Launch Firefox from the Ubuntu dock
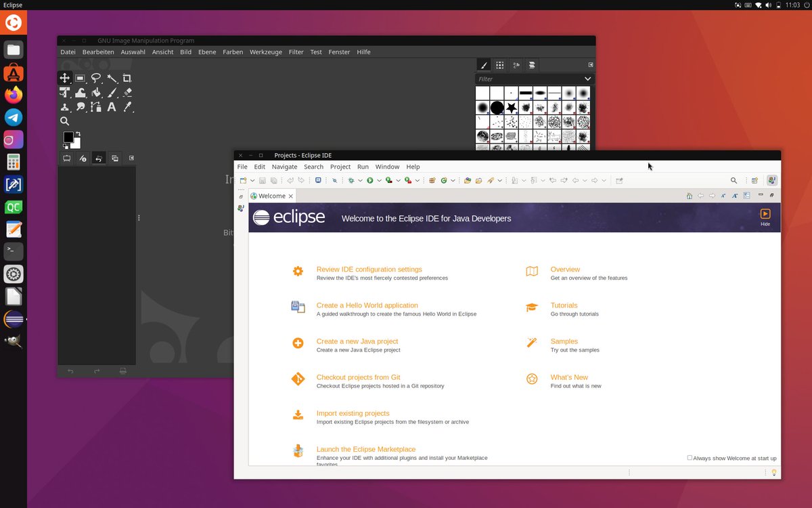Image resolution: width=812 pixels, height=508 pixels. pos(13,95)
